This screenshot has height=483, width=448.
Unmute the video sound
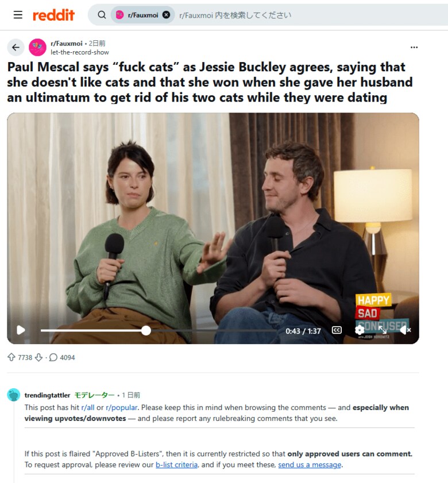[x=405, y=330]
